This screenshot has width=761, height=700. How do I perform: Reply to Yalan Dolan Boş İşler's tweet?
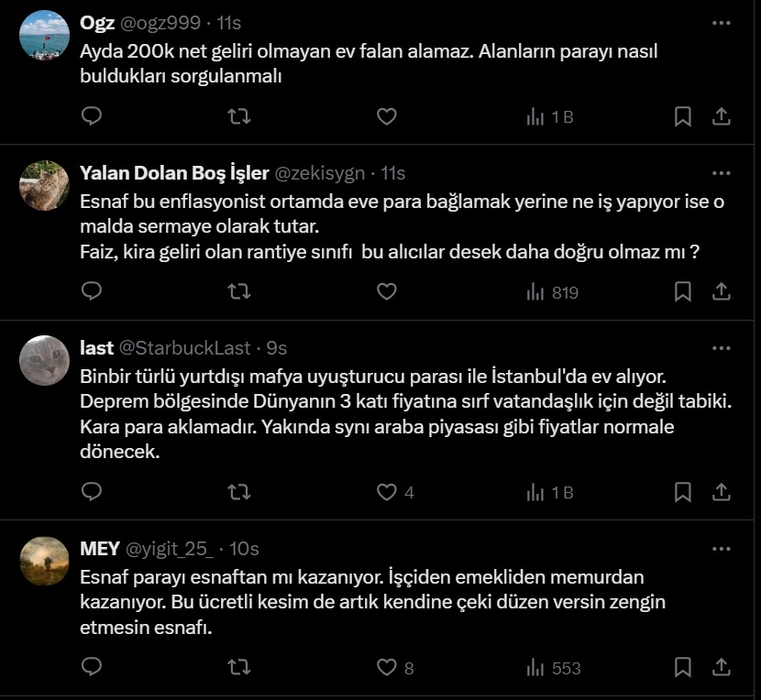tap(92, 291)
